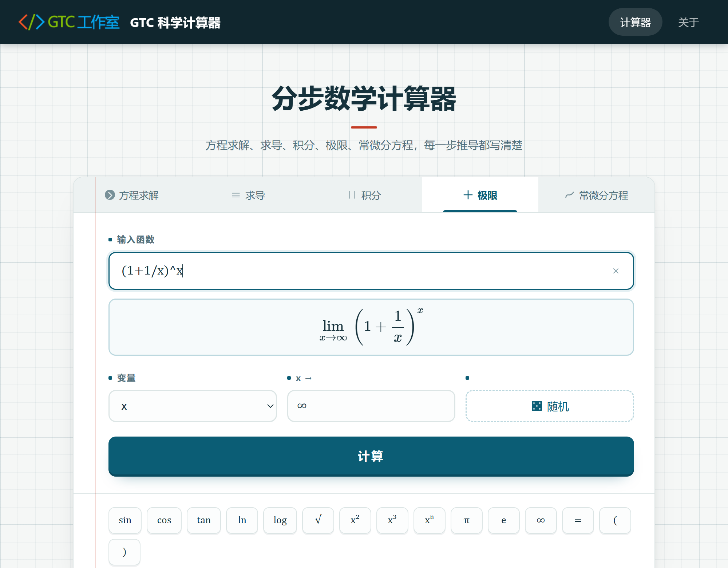Insert the right parenthesis key

point(124,552)
